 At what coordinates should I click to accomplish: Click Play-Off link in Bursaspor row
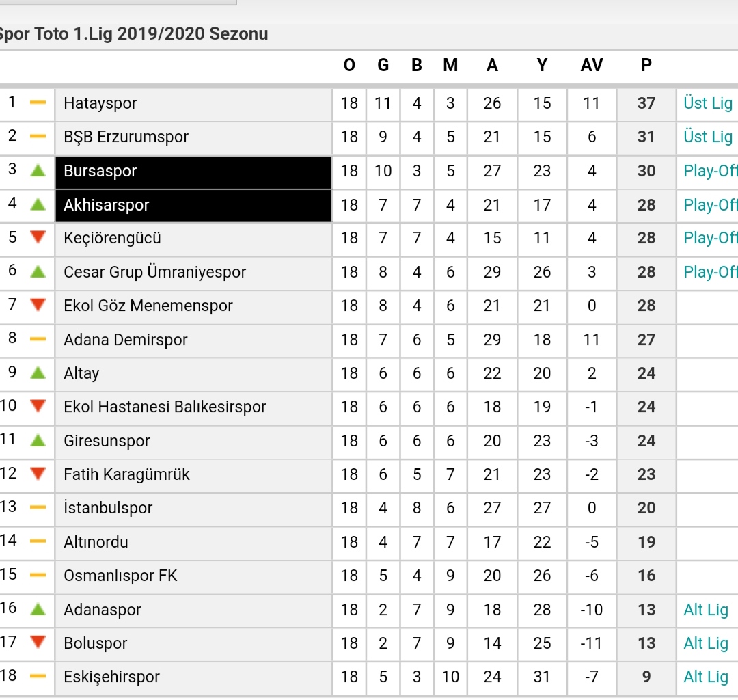point(710,171)
